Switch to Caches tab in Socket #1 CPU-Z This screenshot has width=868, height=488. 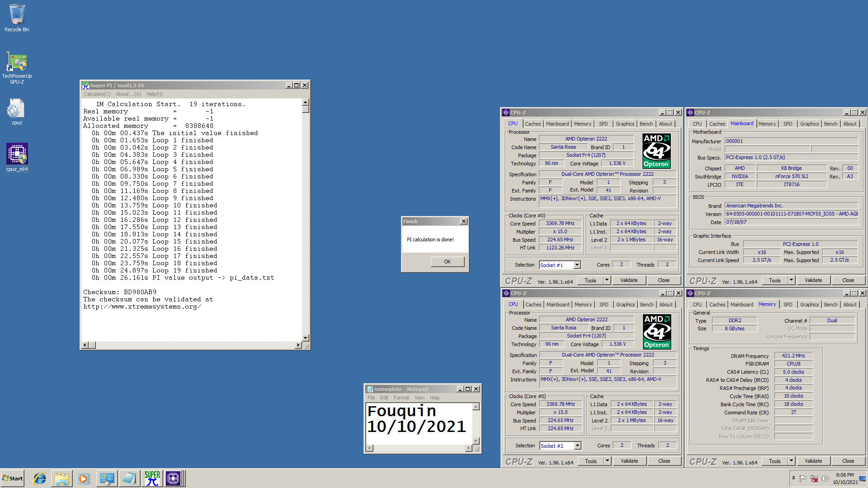click(533, 124)
